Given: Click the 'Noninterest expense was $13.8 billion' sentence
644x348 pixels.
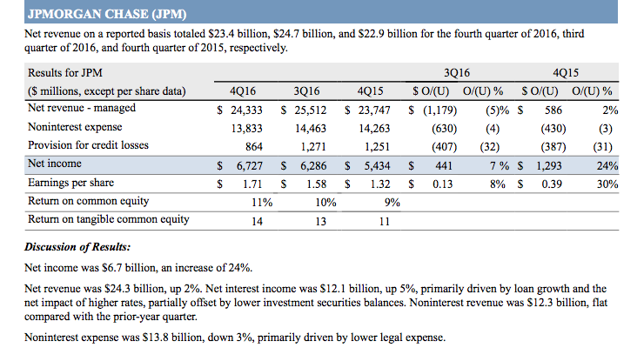Looking at the screenshot, I should pyautogui.click(x=235, y=338).
